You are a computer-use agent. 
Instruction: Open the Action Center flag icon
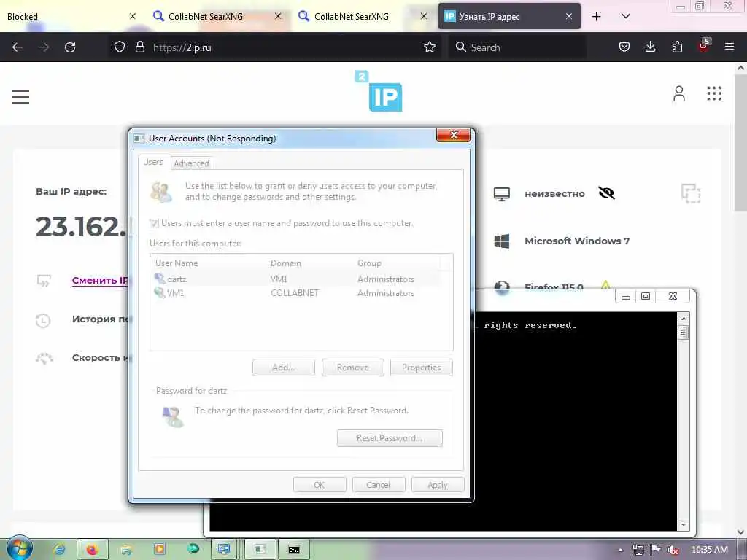click(x=656, y=550)
